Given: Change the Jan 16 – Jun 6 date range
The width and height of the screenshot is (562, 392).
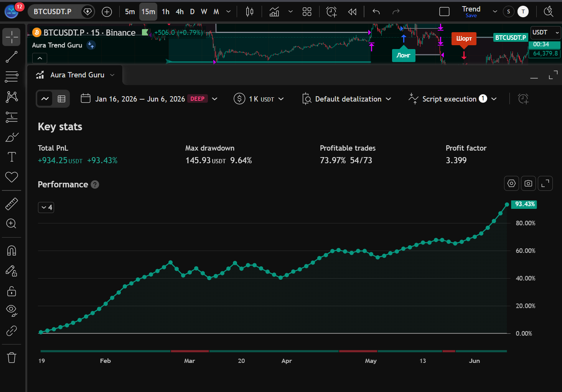Looking at the screenshot, I should coord(149,99).
